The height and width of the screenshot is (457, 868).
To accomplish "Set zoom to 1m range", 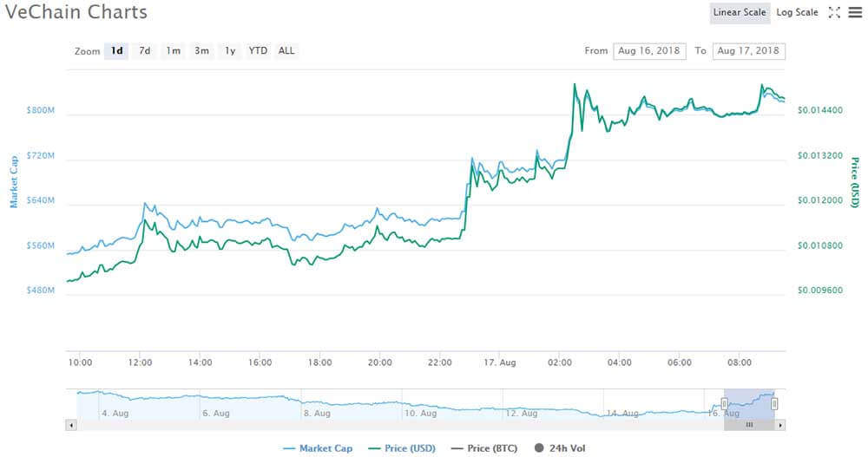I will [174, 51].
